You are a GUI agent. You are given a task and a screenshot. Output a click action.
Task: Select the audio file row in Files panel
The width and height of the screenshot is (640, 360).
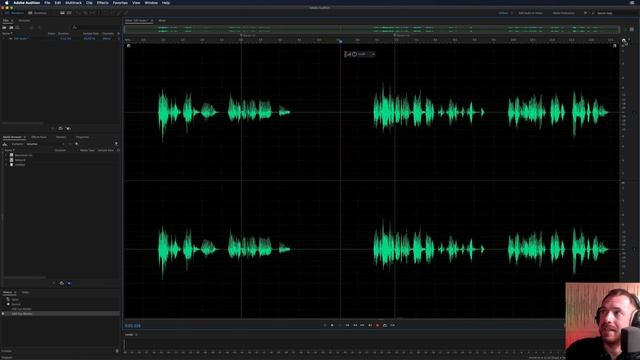[x=61, y=38]
